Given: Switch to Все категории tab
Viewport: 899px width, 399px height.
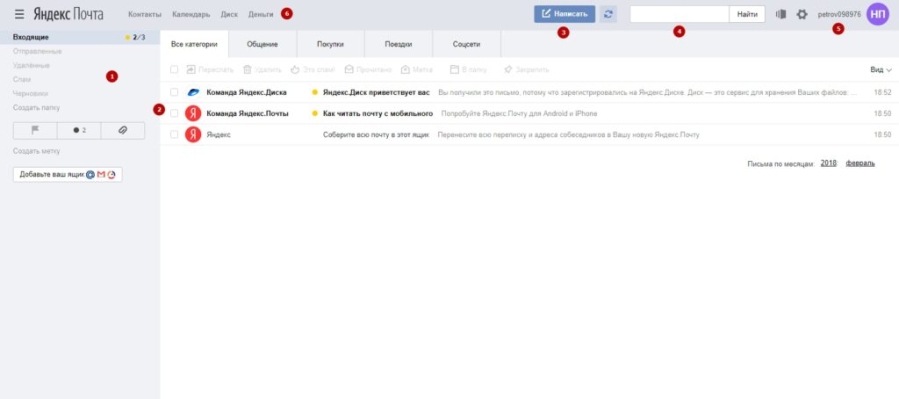Looking at the screenshot, I should (194, 44).
